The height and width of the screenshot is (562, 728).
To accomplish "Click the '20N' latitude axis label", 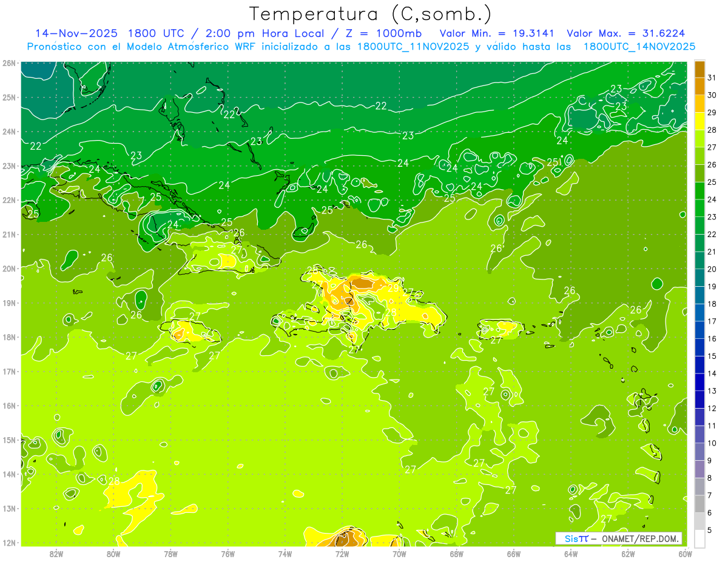I will [8, 269].
